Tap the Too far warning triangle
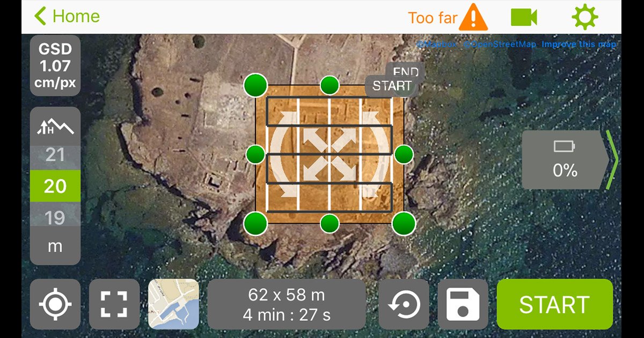The height and width of the screenshot is (338, 644). (473, 17)
